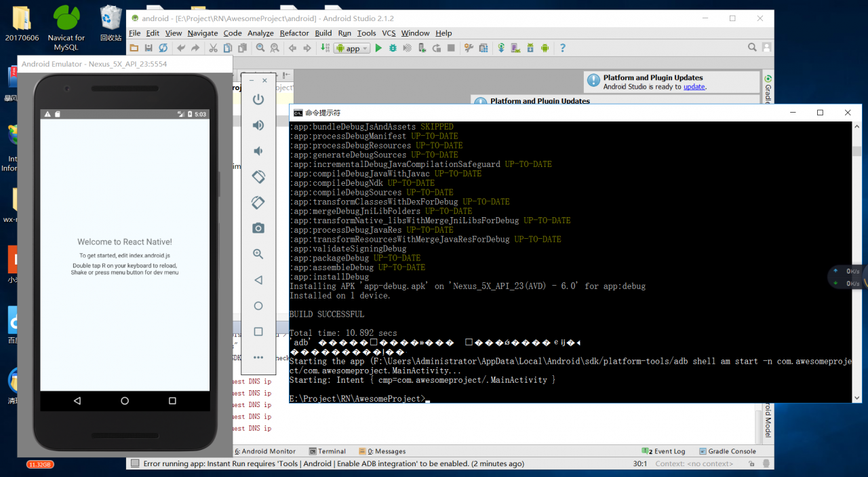The width and height of the screenshot is (868, 477).
Task: Open the Terminal tool window tab
Action: (327, 451)
